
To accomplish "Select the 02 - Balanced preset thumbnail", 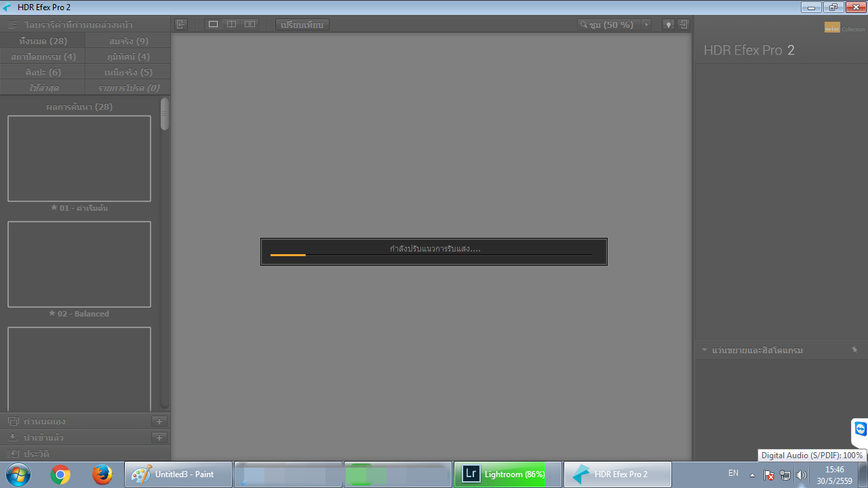I will (x=79, y=264).
